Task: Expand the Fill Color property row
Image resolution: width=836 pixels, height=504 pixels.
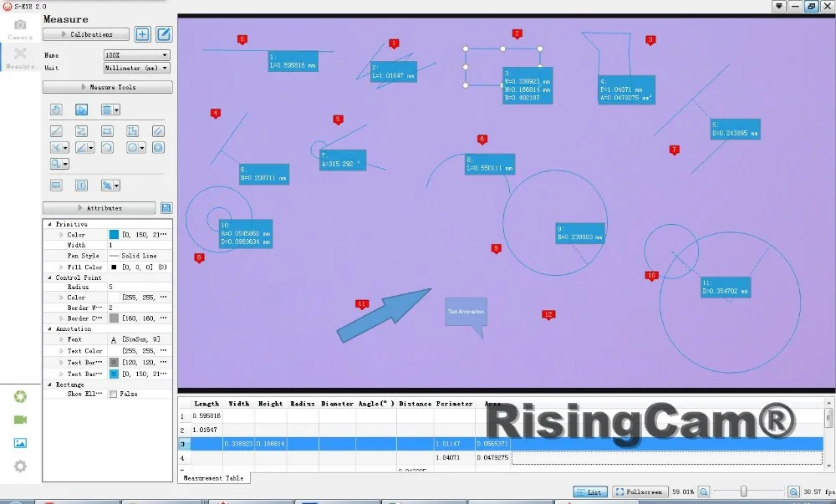Action: coord(61,267)
